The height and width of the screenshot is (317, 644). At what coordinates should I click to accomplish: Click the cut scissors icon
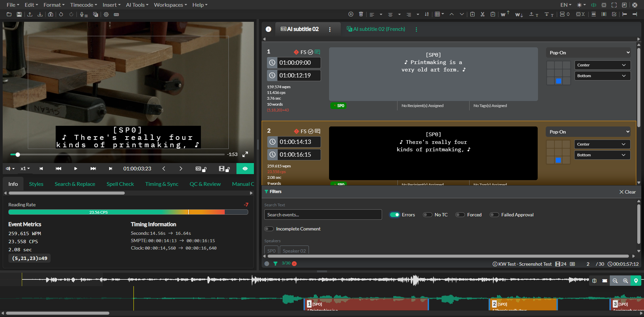pos(482,14)
